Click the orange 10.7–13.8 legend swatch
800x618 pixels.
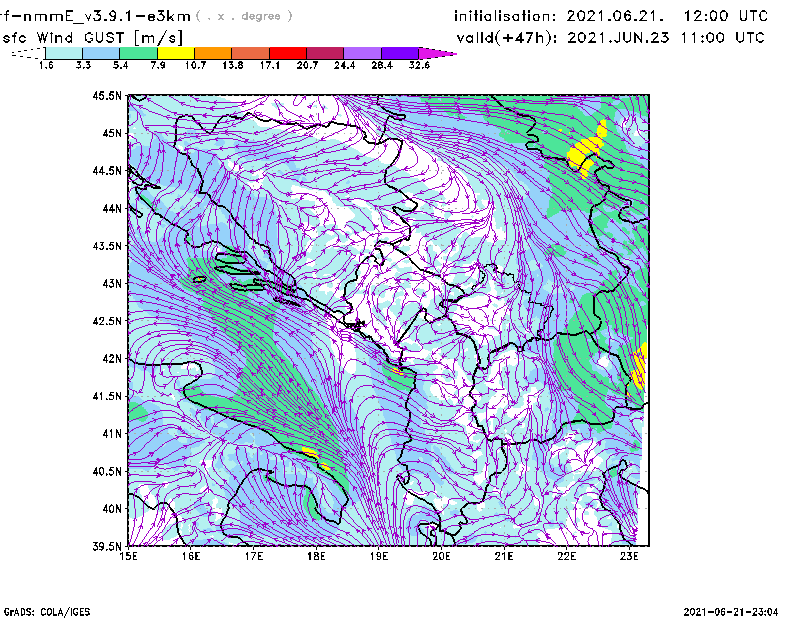click(213, 53)
